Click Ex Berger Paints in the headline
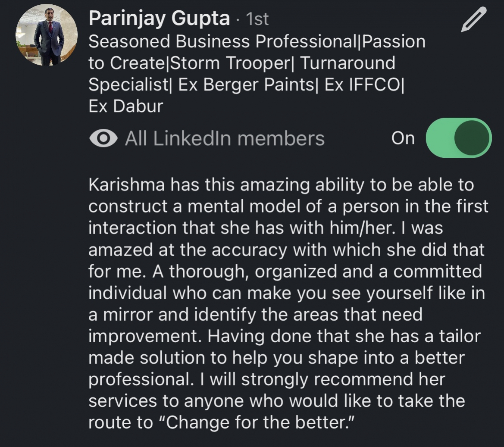 (247, 85)
